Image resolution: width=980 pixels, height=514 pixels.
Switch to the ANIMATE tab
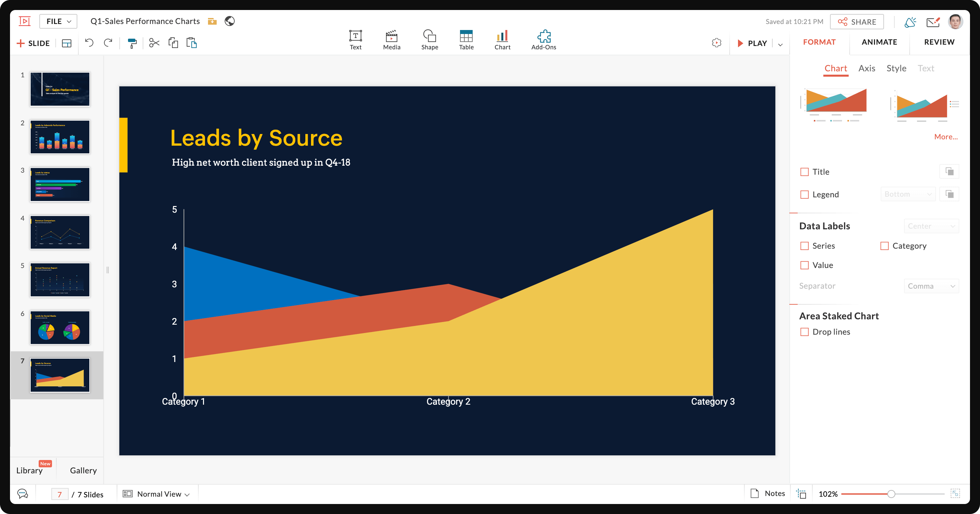(x=879, y=42)
